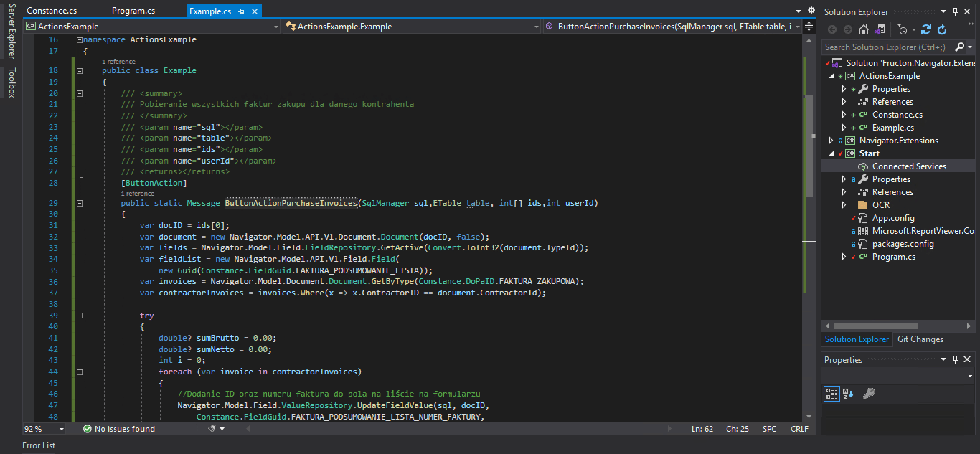Click Sync with Active Document icon
Viewport: 980px width, 454px height.
(x=926, y=29)
